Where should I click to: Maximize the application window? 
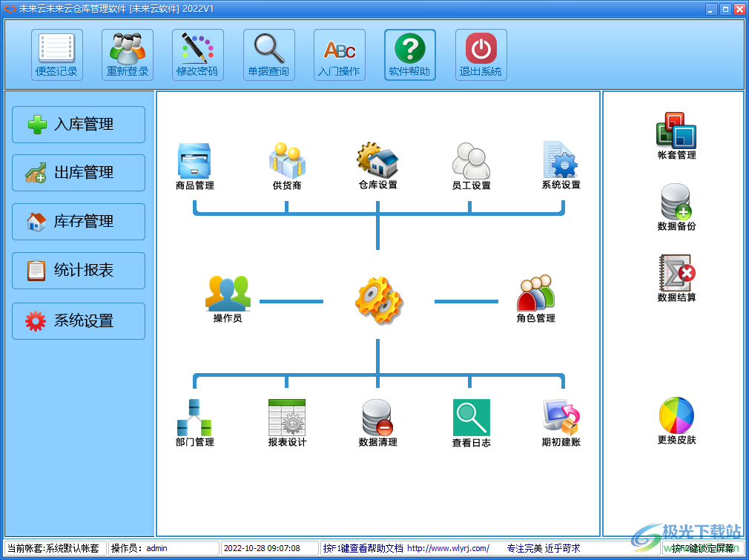click(x=725, y=9)
